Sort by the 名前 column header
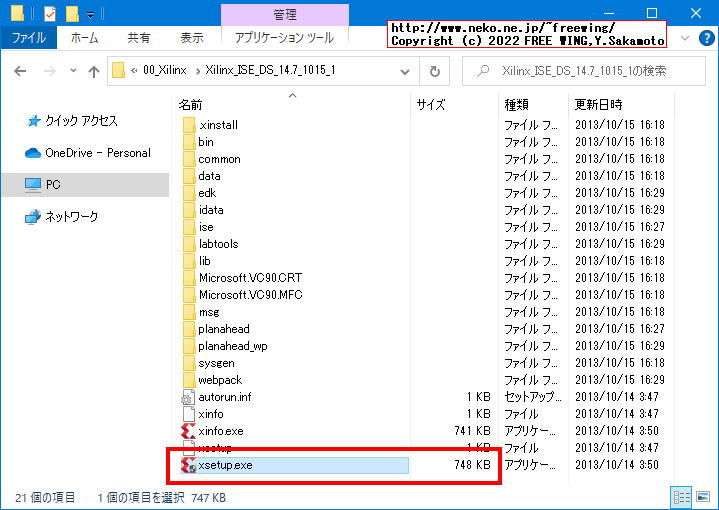 pyautogui.click(x=190, y=105)
